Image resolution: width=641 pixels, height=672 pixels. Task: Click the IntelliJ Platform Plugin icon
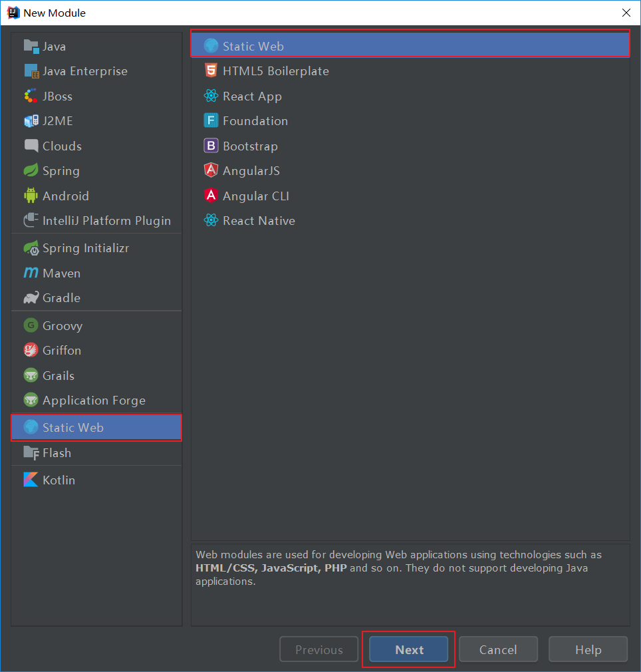(x=31, y=220)
